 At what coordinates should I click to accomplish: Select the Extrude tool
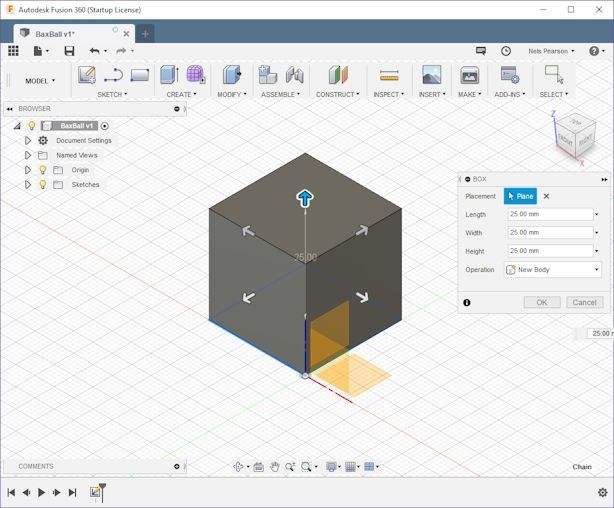[x=170, y=75]
